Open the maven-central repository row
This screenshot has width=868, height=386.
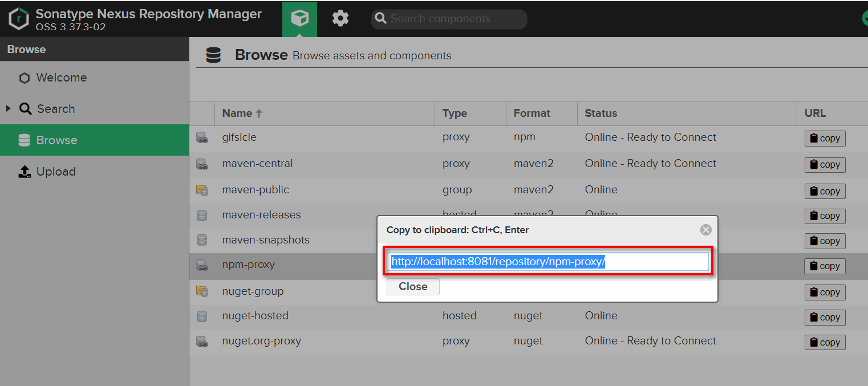coord(529,164)
